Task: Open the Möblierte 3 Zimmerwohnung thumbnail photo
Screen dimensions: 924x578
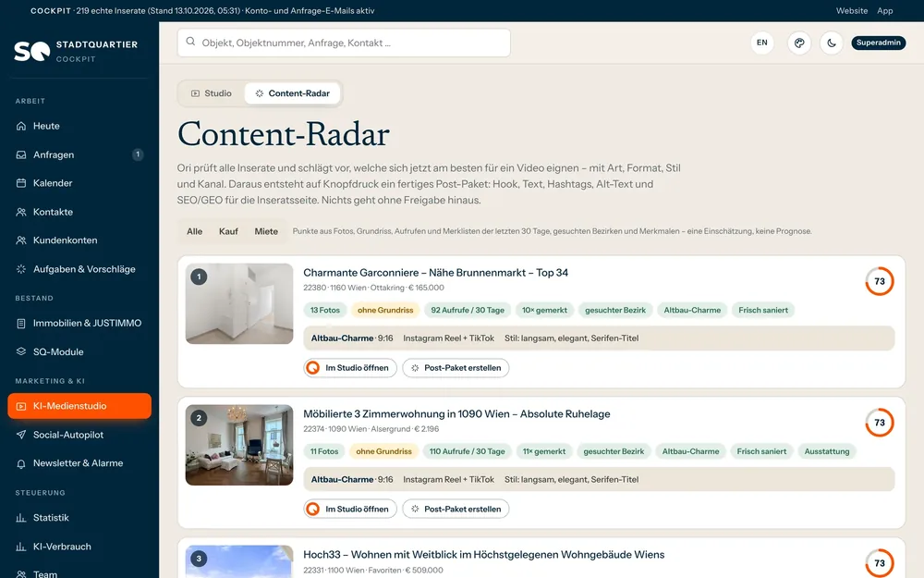Action: [x=239, y=446]
